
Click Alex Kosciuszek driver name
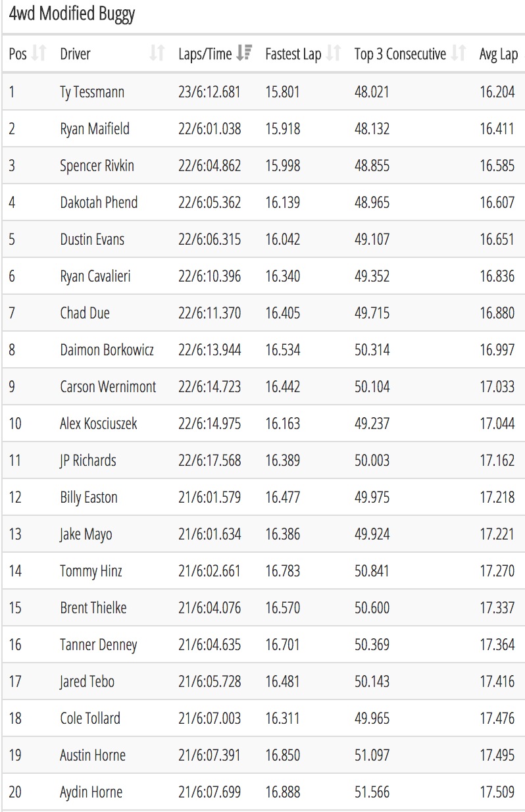click(99, 424)
